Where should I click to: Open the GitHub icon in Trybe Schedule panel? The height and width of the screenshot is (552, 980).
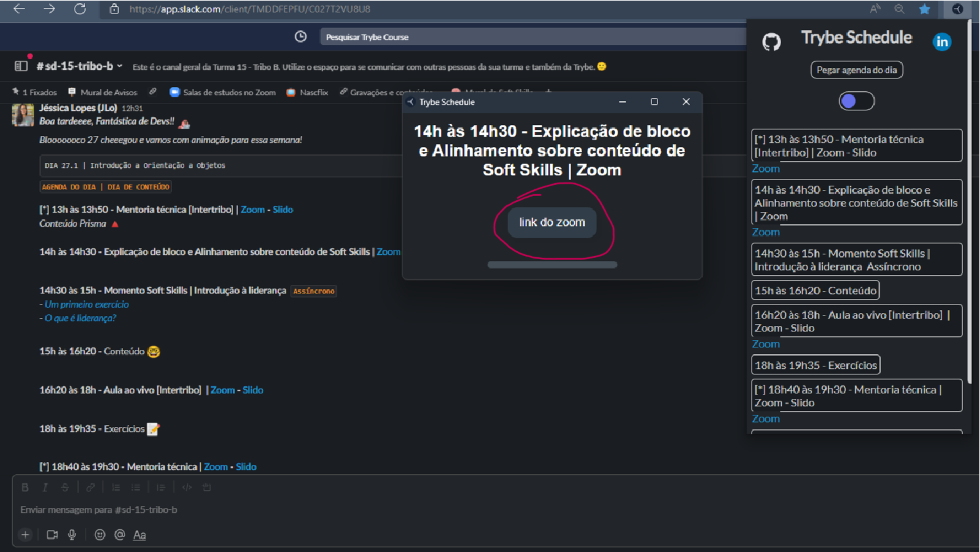(x=771, y=42)
